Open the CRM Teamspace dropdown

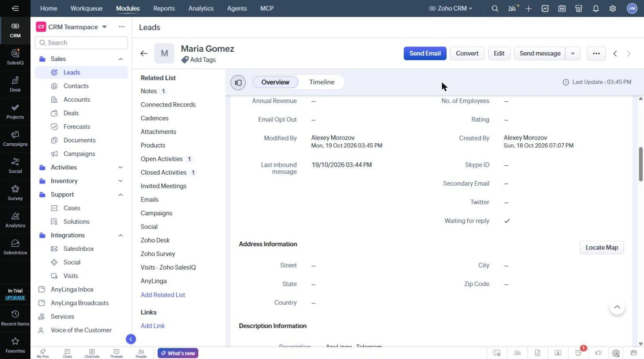(105, 27)
